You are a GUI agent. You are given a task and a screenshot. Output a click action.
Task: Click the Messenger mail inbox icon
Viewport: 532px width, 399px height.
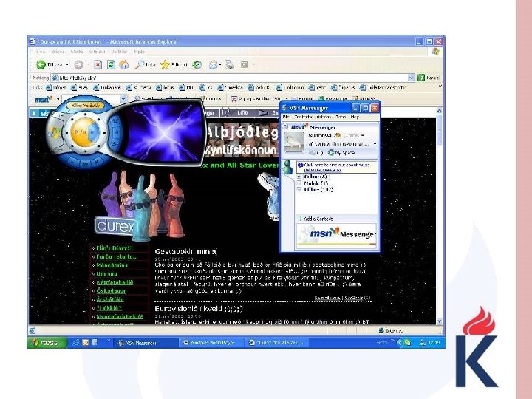tap(312, 153)
